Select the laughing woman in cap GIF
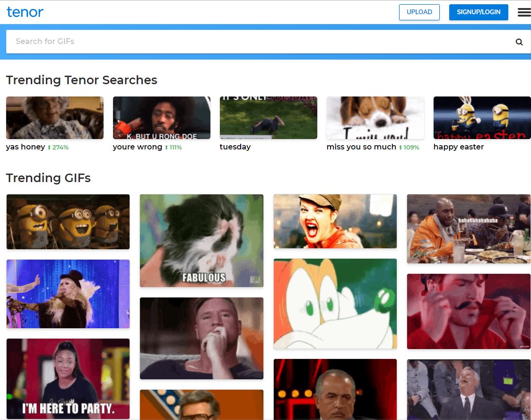Viewport: 531px width, 420px height. 335,221
